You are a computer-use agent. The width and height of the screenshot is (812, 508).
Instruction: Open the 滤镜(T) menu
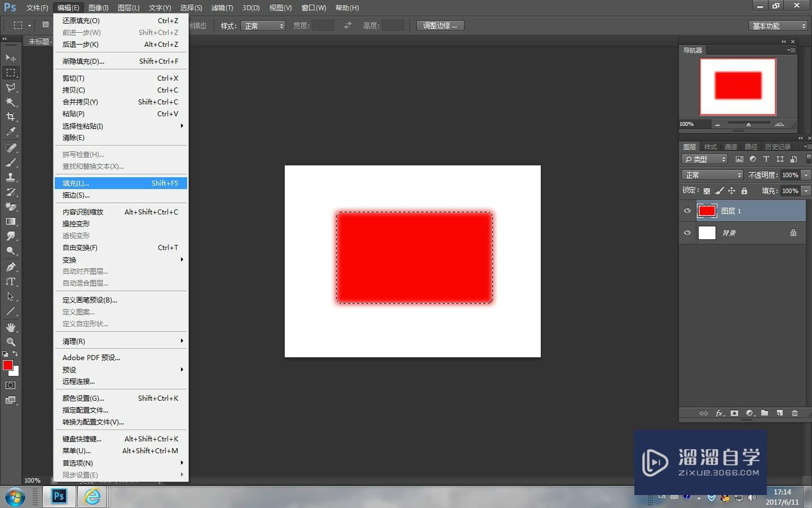click(222, 8)
